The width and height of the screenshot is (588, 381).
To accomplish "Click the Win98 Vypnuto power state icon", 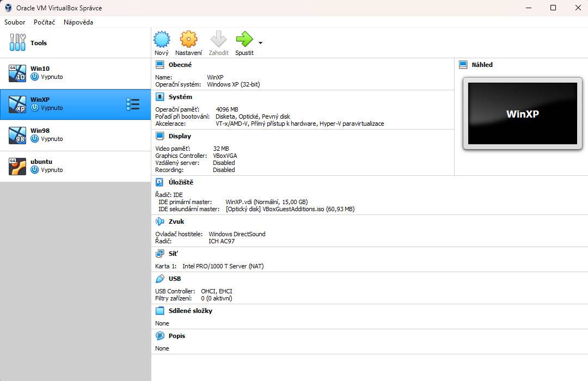I will [34, 139].
